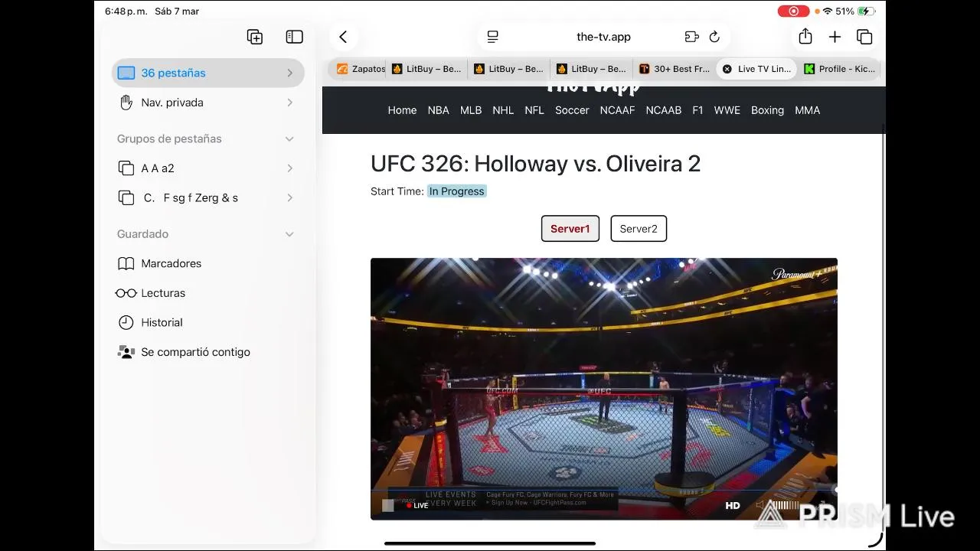Open the C. F sg f Zerg & s chevron
The image size is (980, 551).
289,197
